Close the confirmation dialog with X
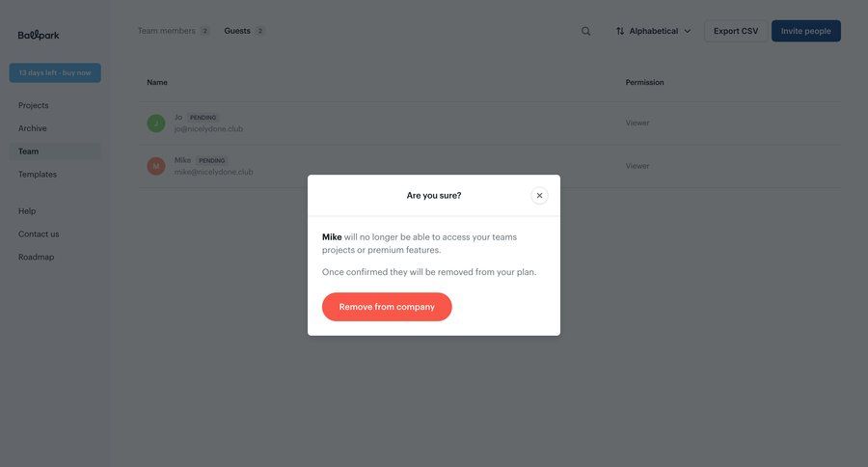 click(539, 196)
